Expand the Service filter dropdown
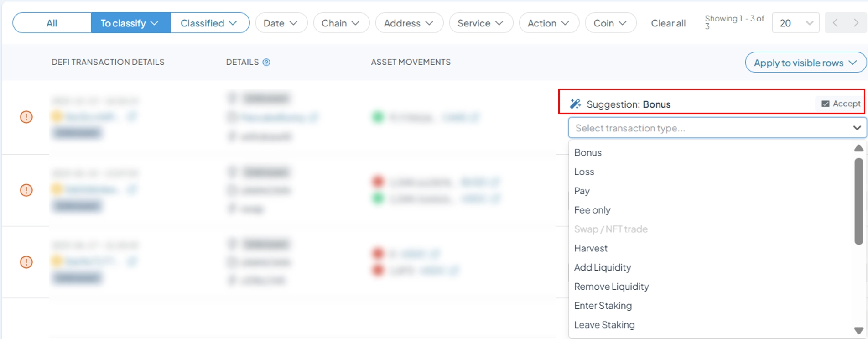Screen dimensions: 868x339 tap(481, 23)
